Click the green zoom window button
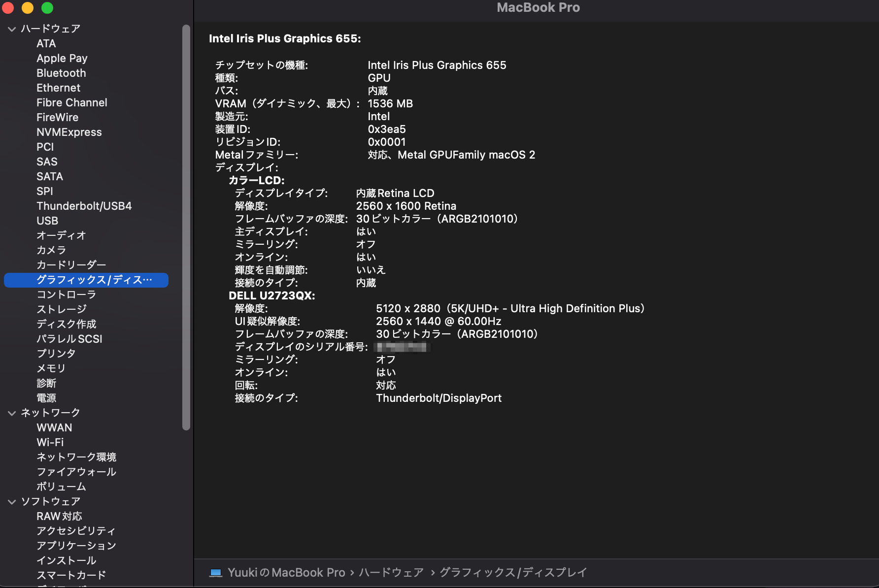This screenshot has height=588, width=879. (x=47, y=7)
